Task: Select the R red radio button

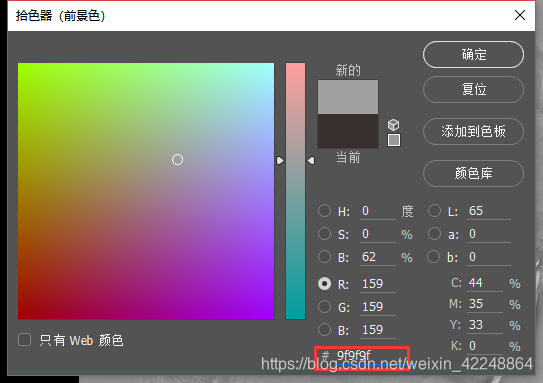Action: (x=324, y=284)
